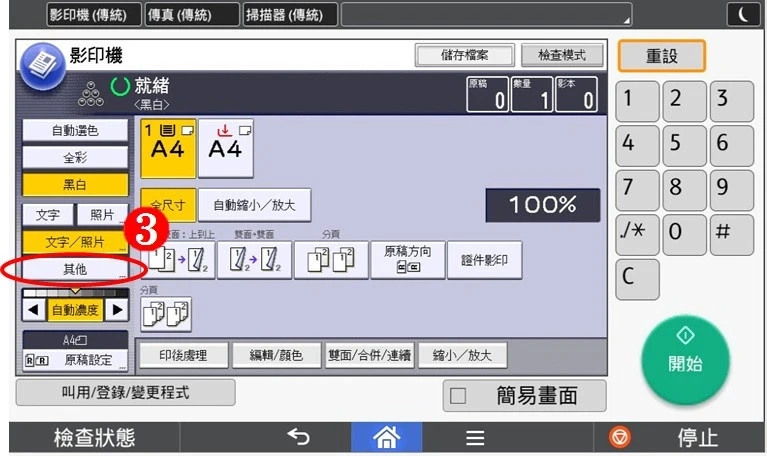Tap keypad number 7

click(637, 190)
